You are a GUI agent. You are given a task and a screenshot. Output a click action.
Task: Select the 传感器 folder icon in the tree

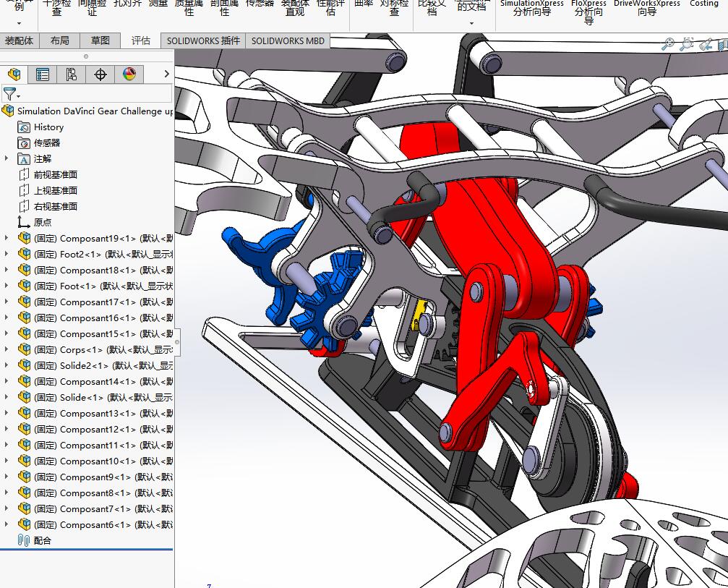tap(24, 143)
